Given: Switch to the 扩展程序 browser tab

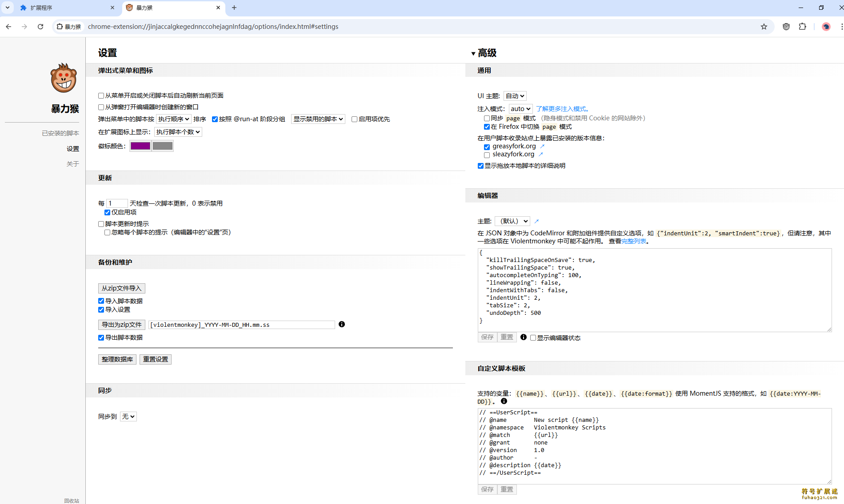Looking at the screenshot, I should (67, 8).
